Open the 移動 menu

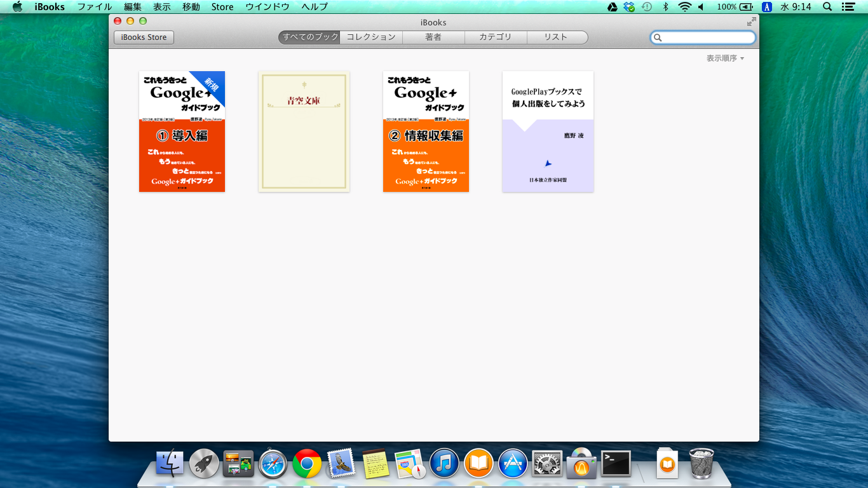tap(191, 7)
